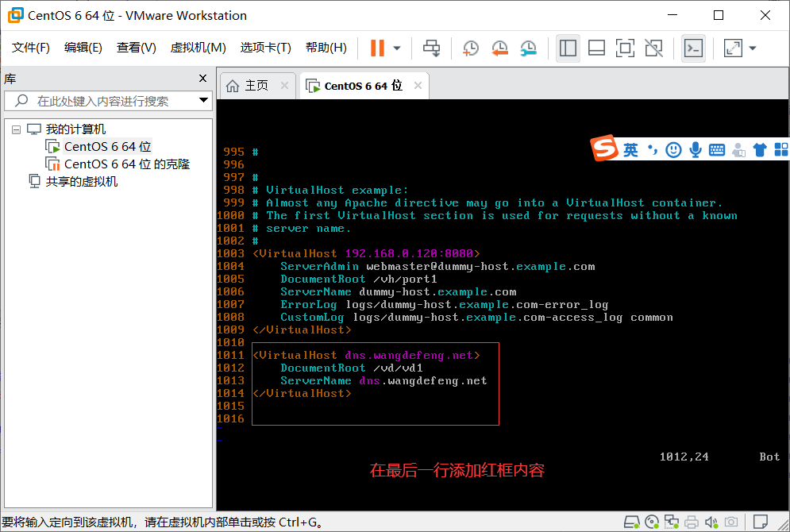Click the hard disk status icon
This screenshot has width=790, height=532.
click(x=632, y=522)
